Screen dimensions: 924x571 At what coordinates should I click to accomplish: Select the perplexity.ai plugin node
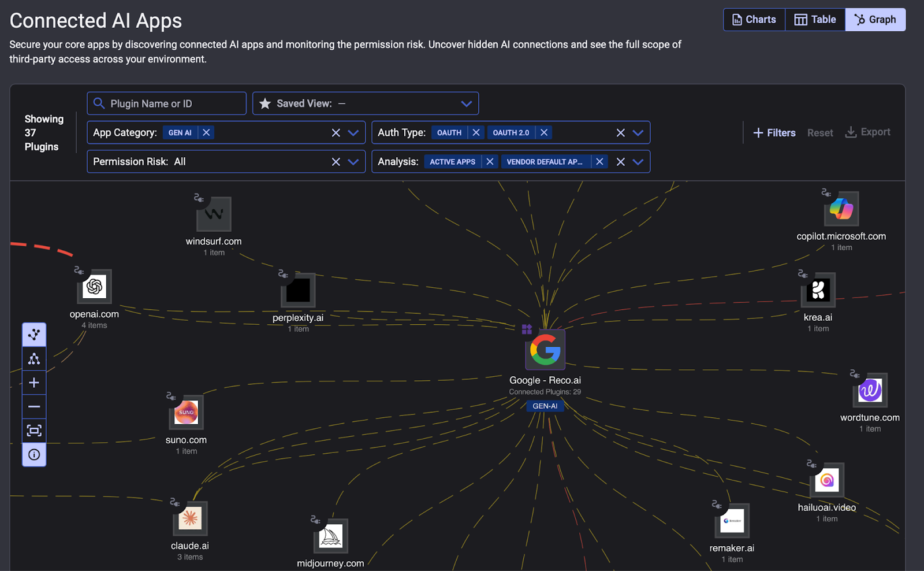click(x=298, y=290)
